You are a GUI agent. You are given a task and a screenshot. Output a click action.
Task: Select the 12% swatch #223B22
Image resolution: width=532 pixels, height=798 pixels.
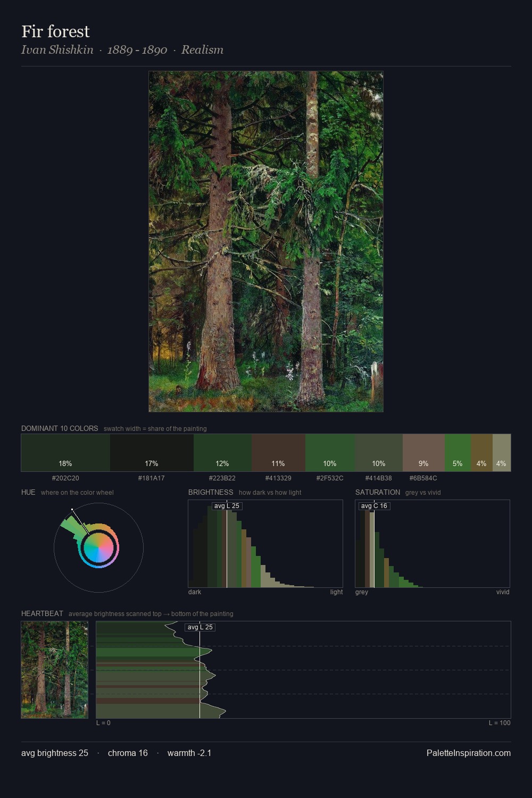(x=222, y=453)
